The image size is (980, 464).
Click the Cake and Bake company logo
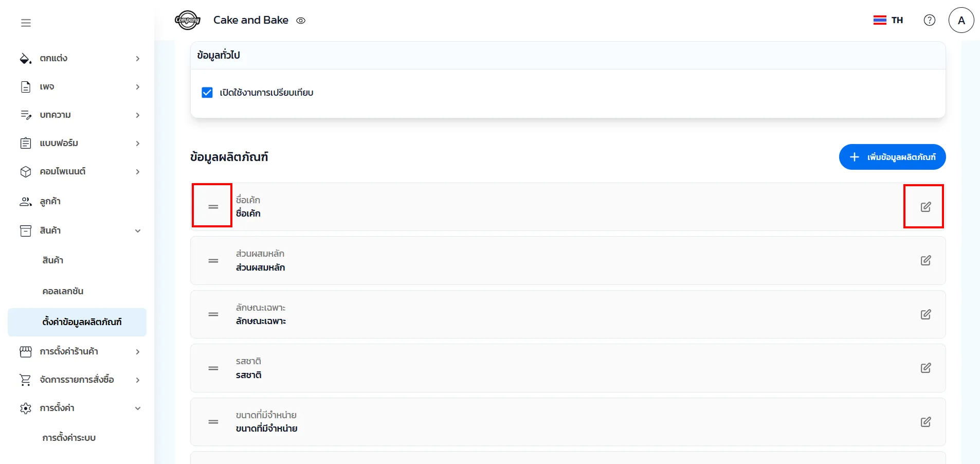click(188, 21)
